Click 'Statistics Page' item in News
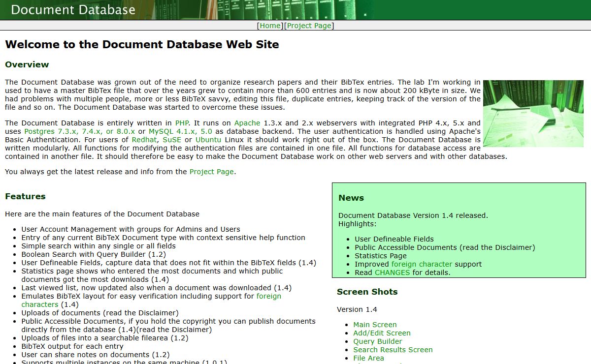Viewport: 591px width, 364px height. tap(381, 256)
